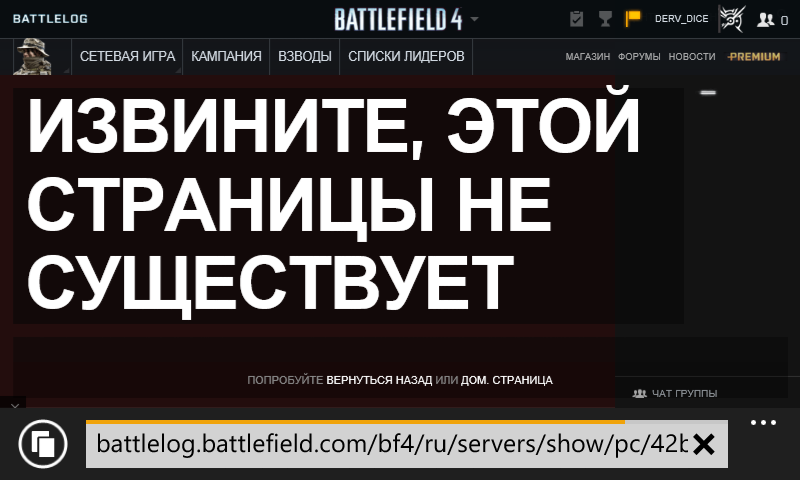Screen dimensions: 800x480
Task: Open the Battlefield 4 game dropdown arrow
Action: [474, 19]
